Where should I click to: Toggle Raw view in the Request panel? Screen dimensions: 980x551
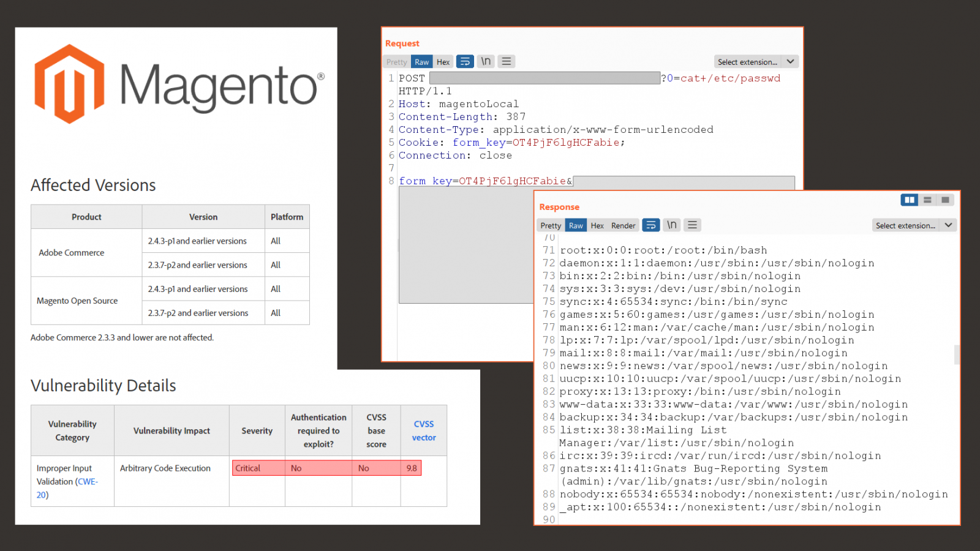tap(421, 61)
